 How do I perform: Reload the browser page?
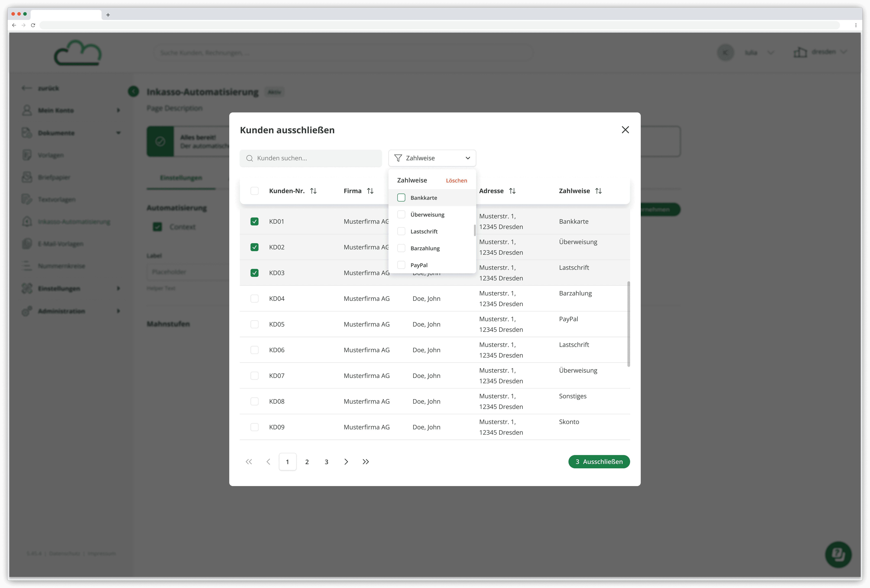[33, 25]
